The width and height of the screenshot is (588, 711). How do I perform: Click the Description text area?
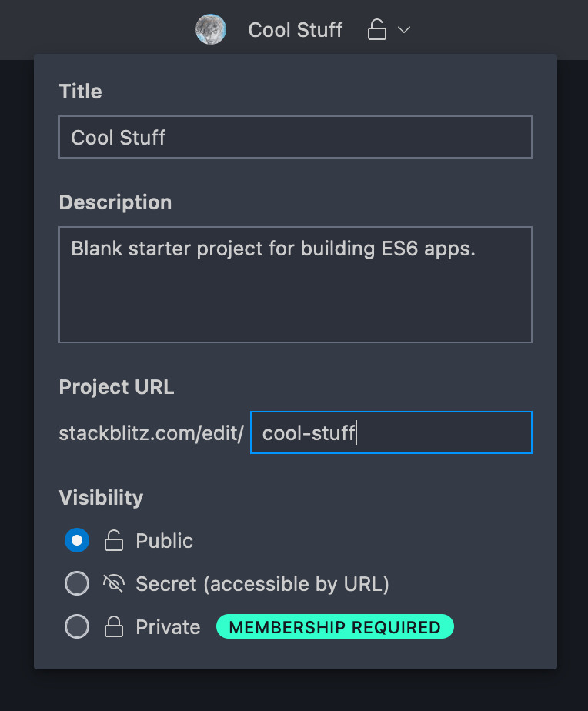pos(296,285)
